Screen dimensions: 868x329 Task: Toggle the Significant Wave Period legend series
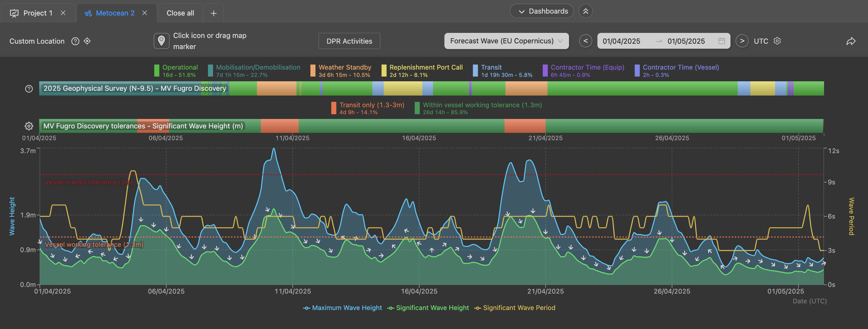point(515,308)
